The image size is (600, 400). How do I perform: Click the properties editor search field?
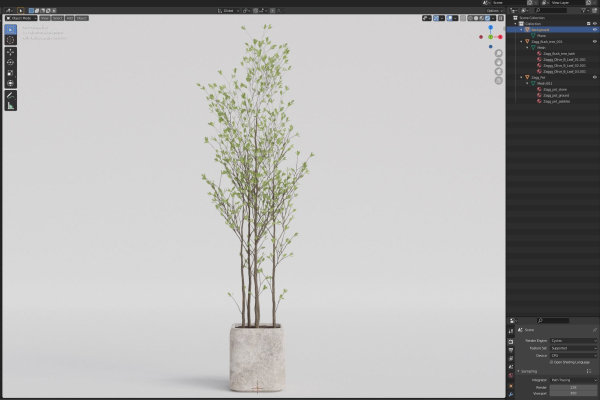(x=553, y=321)
